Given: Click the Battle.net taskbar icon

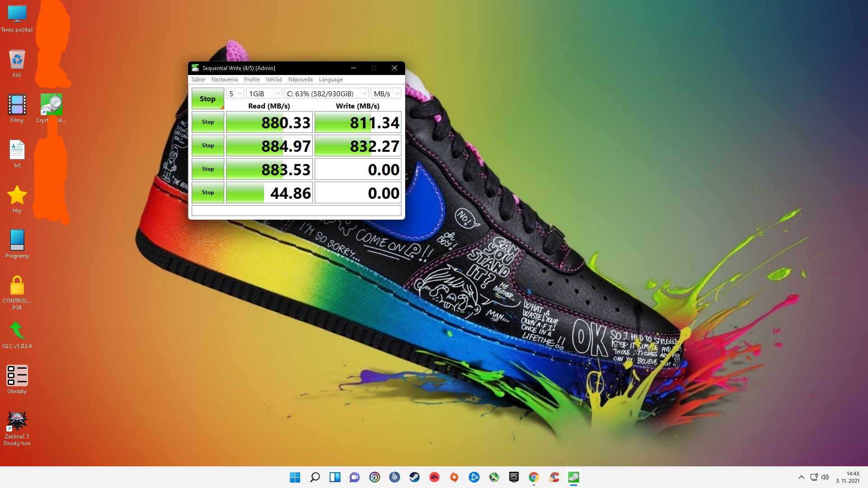Looking at the screenshot, I should click(x=474, y=477).
